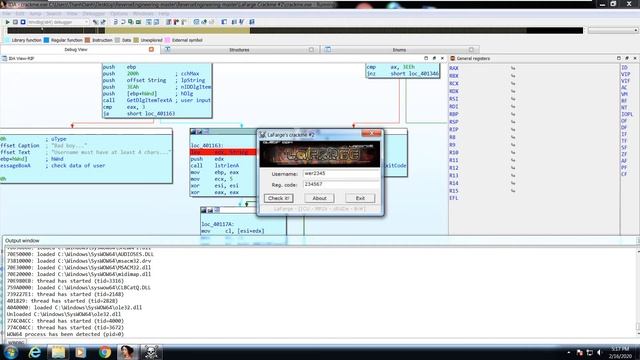Click the first header icon of loc_40117A node

(204, 210)
